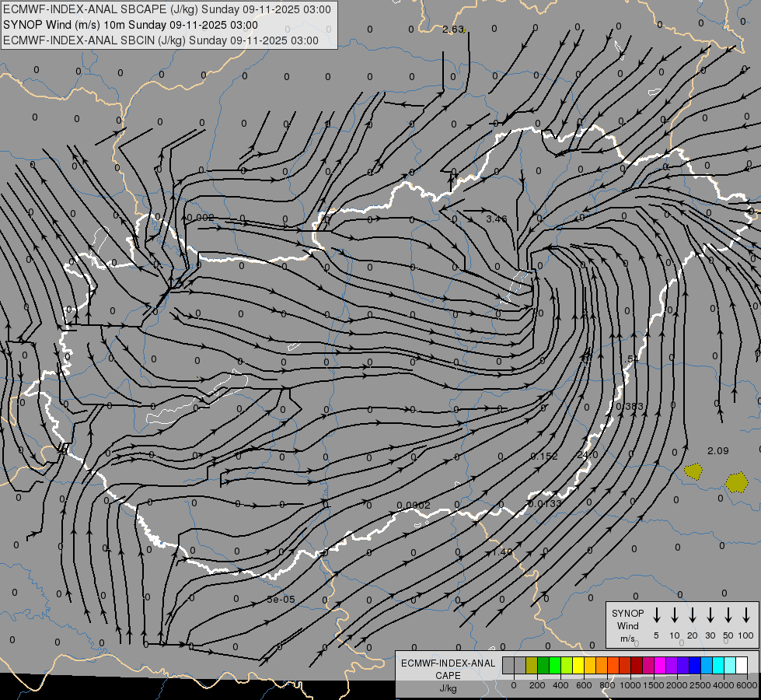
Task: Click the 6000 tick label on CAPE scale
Action: [x=746, y=685]
